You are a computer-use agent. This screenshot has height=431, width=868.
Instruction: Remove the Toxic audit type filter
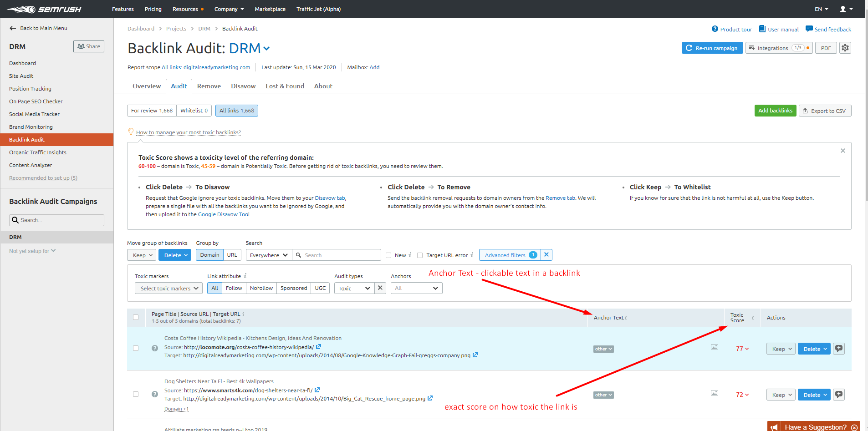pyautogui.click(x=380, y=288)
